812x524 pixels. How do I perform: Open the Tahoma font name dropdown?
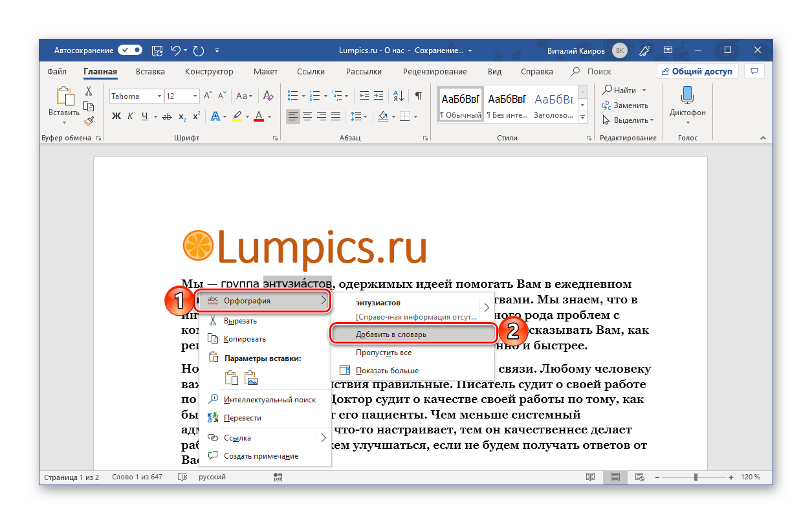[136, 96]
